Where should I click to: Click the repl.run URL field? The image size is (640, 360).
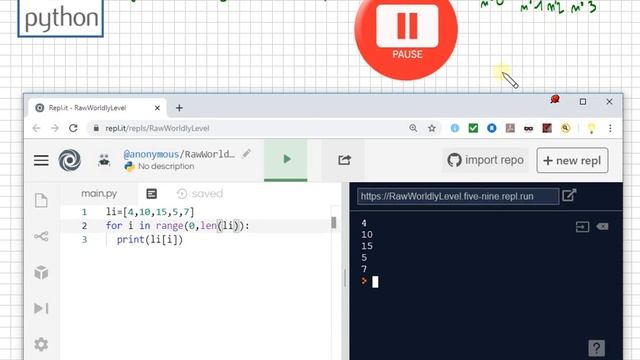tap(458, 196)
